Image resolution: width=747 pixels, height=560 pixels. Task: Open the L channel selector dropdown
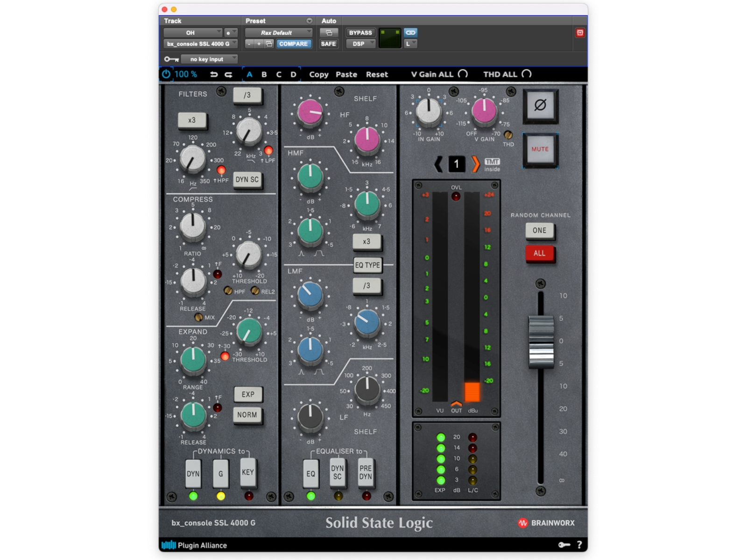point(410,44)
